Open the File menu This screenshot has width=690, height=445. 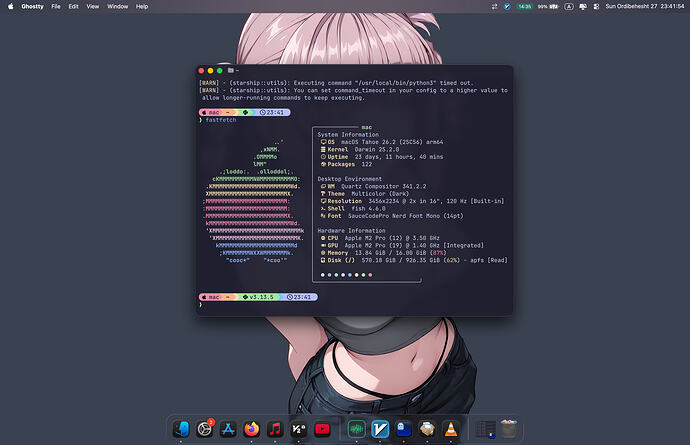pyautogui.click(x=56, y=6)
